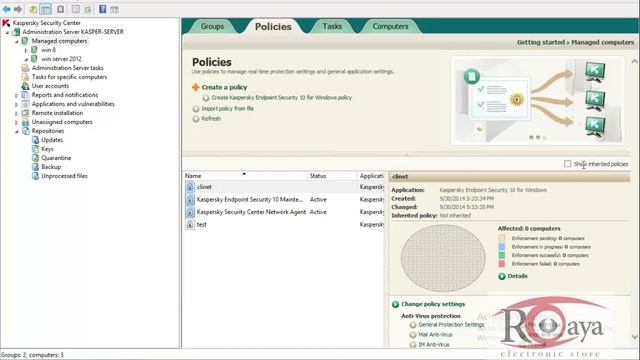Image resolution: width=640 pixels, height=360 pixels.
Task: Collapse the Administration Server KASPER-SERVER node
Action: point(7,32)
